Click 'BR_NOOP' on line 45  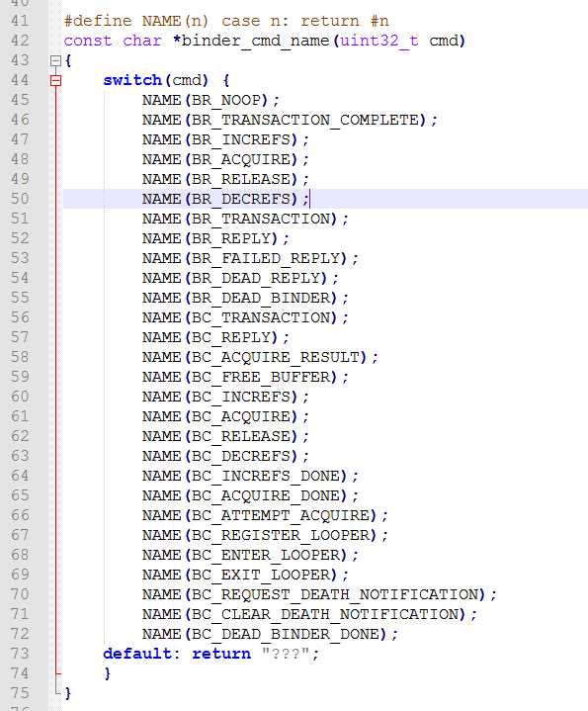click(226, 100)
